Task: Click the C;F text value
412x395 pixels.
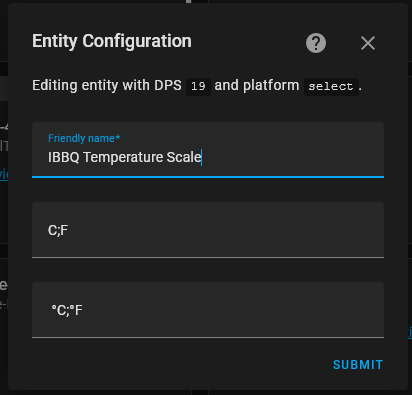Action: pyautogui.click(x=58, y=230)
